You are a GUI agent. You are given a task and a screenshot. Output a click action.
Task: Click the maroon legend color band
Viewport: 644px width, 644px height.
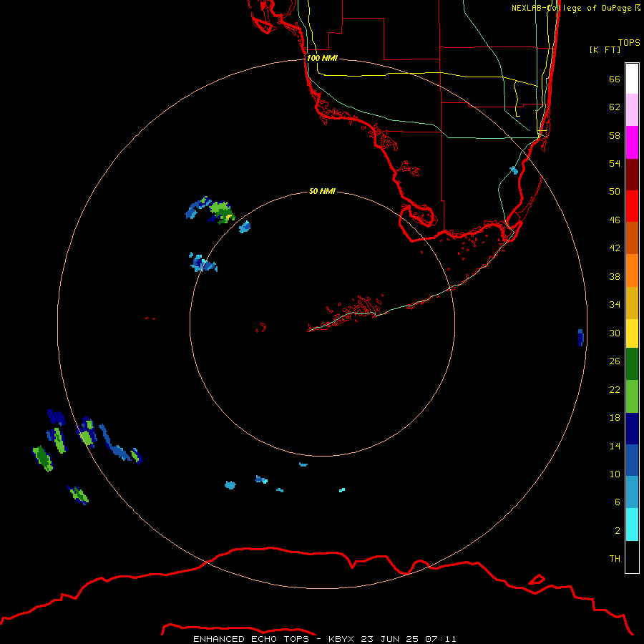click(x=632, y=174)
